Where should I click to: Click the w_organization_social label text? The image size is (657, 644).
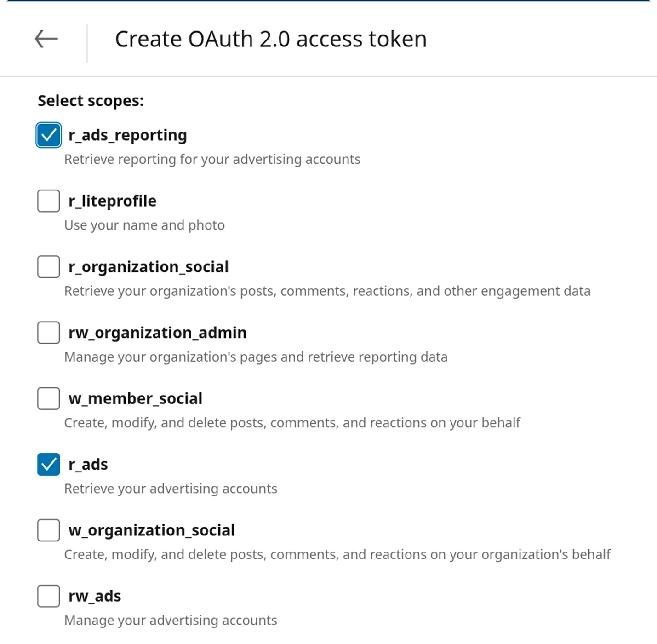coord(151,530)
